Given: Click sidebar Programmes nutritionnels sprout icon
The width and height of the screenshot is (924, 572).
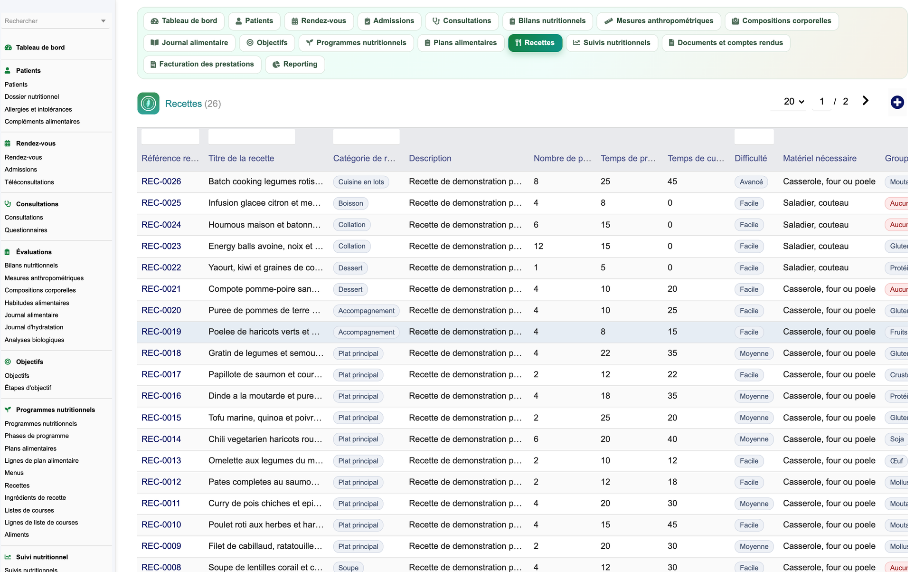Looking at the screenshot, I should [x=8, y=410].
